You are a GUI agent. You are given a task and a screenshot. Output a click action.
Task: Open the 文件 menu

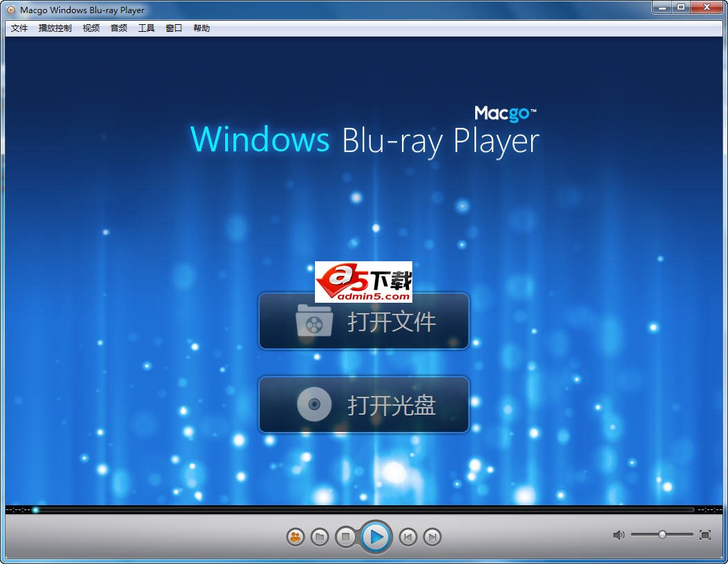coord(19,28)
